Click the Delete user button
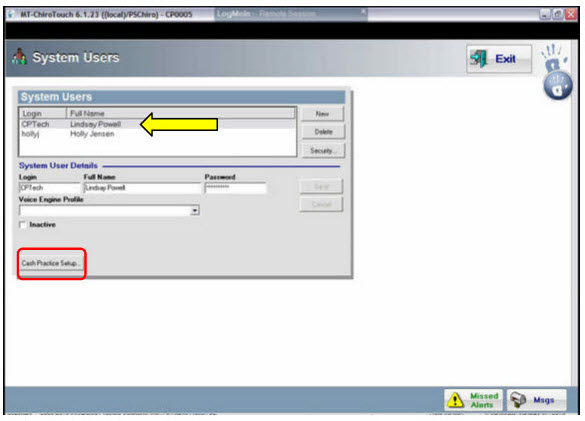 point(323,132)
